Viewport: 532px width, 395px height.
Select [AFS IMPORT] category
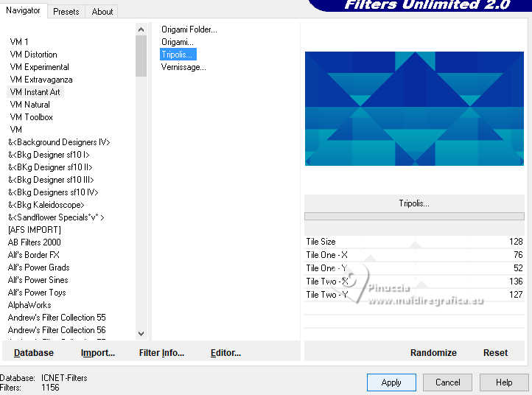coord(35,230)
